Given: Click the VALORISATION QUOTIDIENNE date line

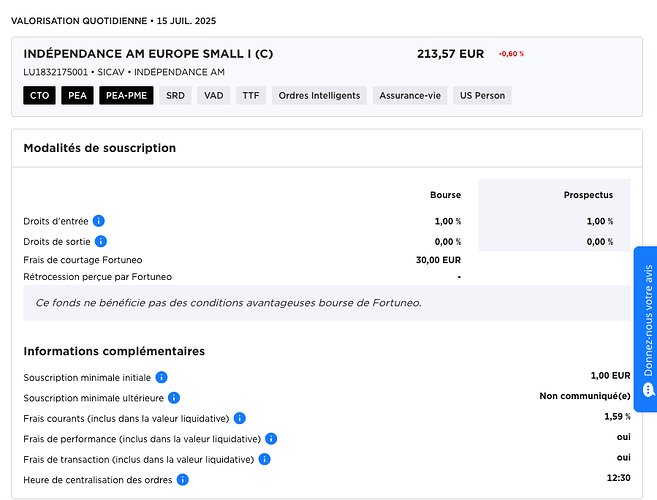Looking at the screenshot, I should pyautogui.click(x=114, y=21).
